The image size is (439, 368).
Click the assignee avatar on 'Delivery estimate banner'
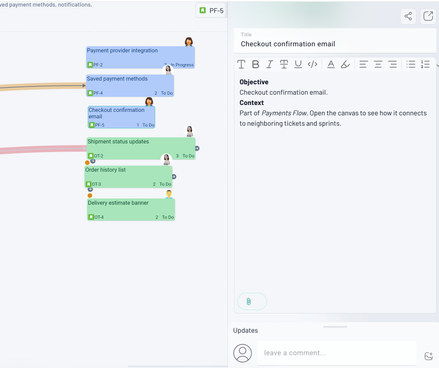(x=169, y=194)
